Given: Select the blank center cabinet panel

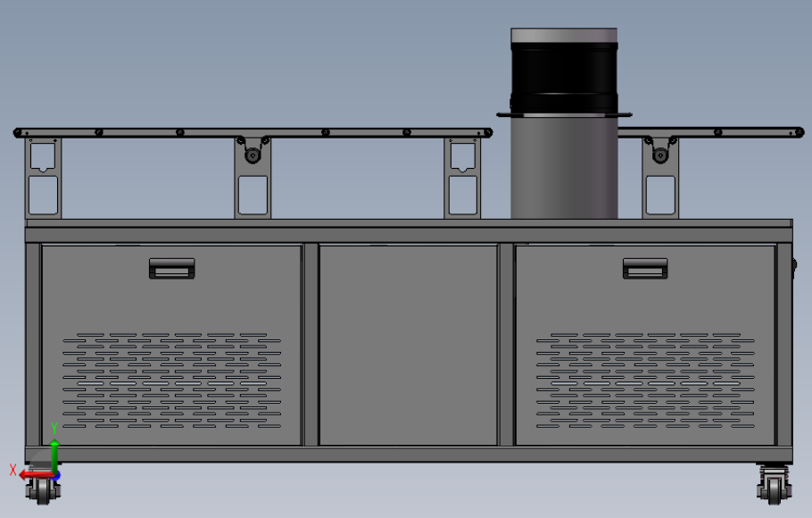Looking at the screenshot, I should [x=408, y=345].
